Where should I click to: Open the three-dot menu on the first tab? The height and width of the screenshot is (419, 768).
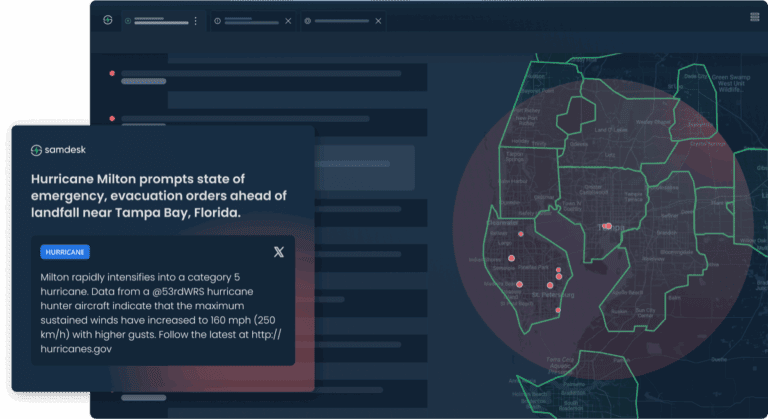(x=196, y=20)
